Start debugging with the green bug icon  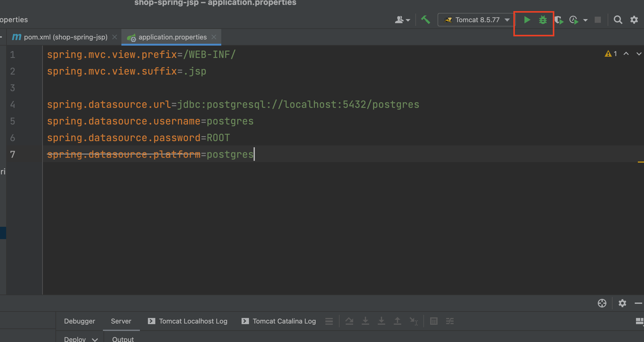coord(543,20)
